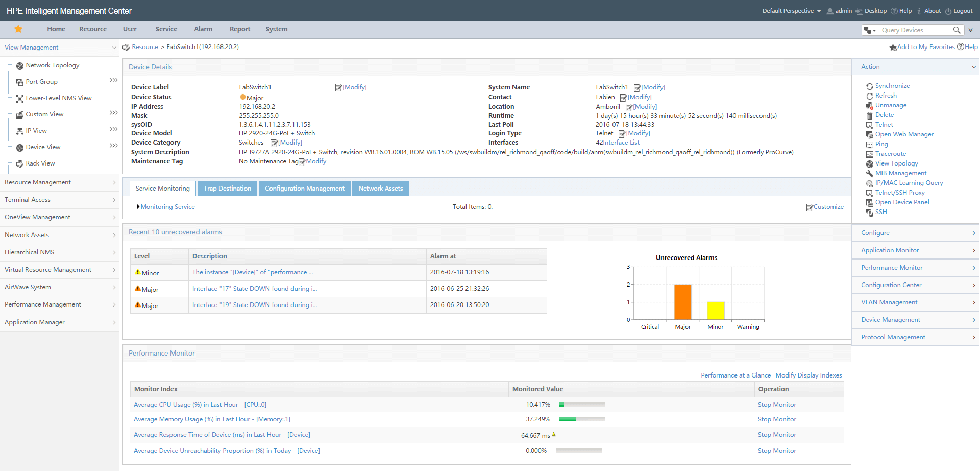Stop Monitor for Average CPU Usage
This screenshot has width=980, height=471.
pos(777,405)
